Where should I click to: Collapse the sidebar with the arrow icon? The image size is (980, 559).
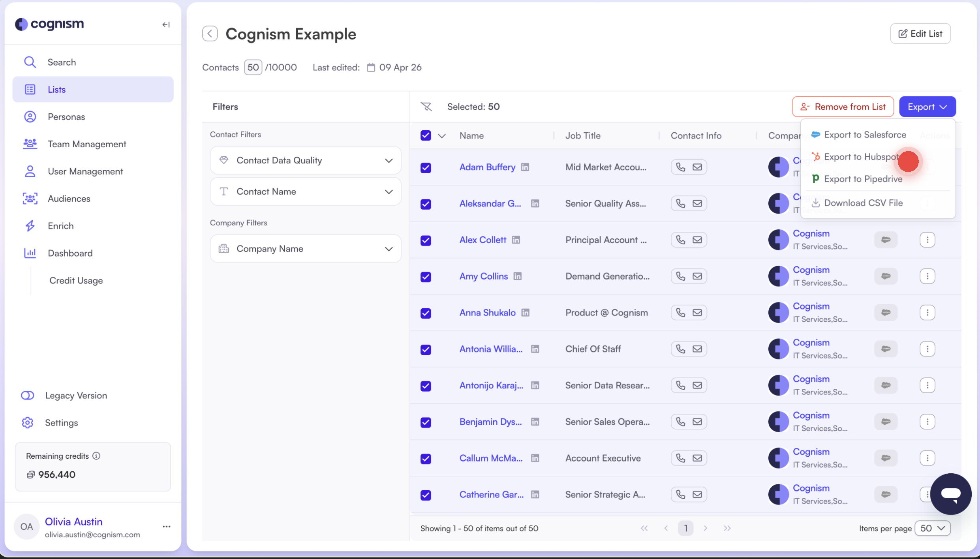coord(166,24)
